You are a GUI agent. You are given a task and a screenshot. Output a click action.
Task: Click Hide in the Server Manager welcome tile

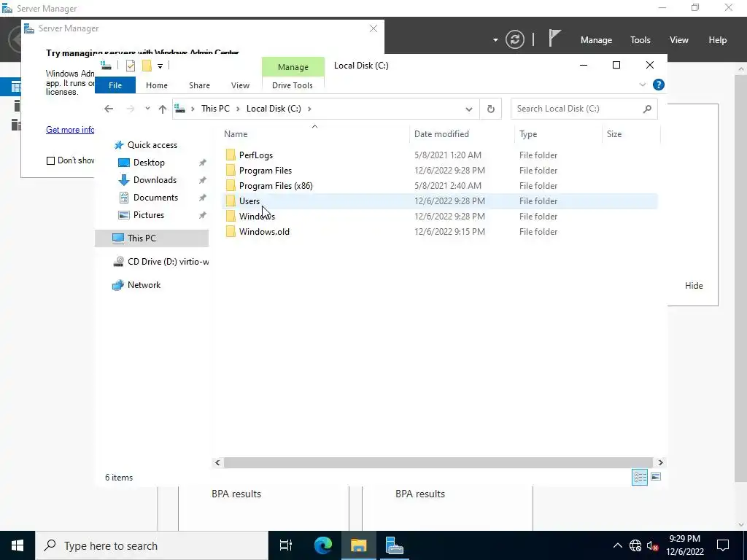coord(694,286)
